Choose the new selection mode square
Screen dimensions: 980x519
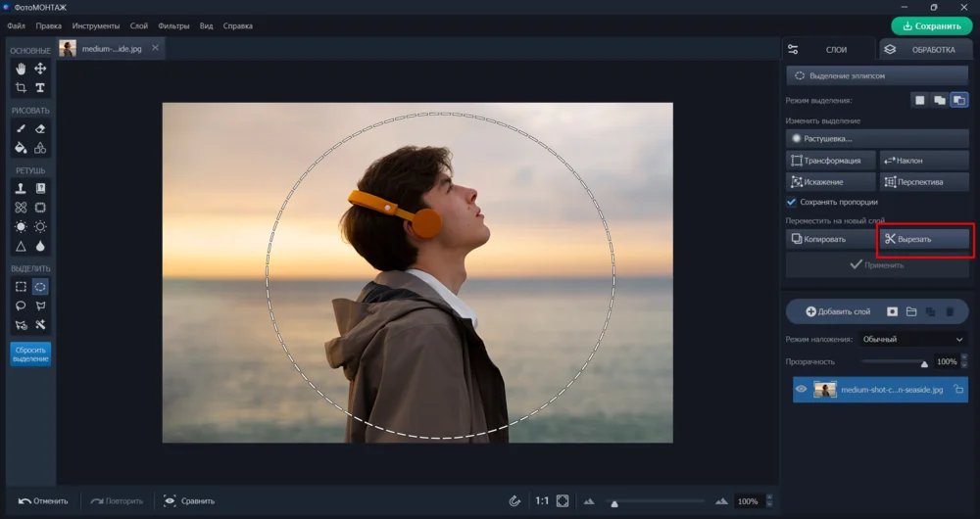pyautogui.click(x=920, y=100)
